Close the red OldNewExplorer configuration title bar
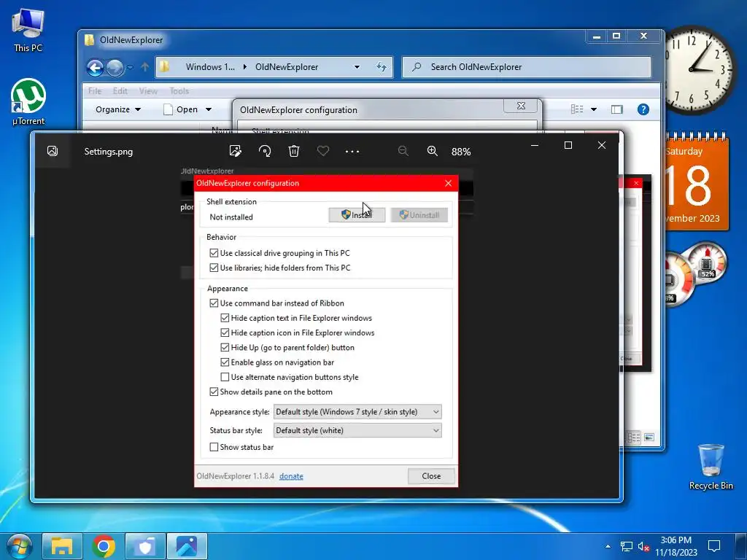The image size is (747, 560). click(449, 183)
